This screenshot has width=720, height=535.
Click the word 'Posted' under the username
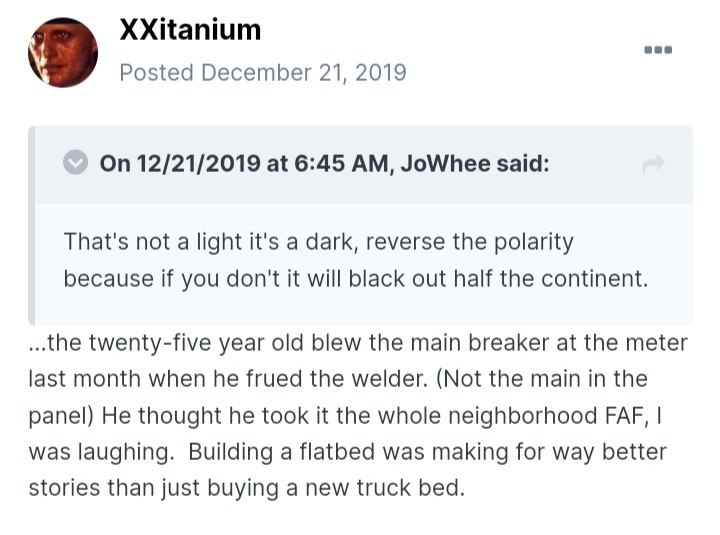[x=157, y=73]
